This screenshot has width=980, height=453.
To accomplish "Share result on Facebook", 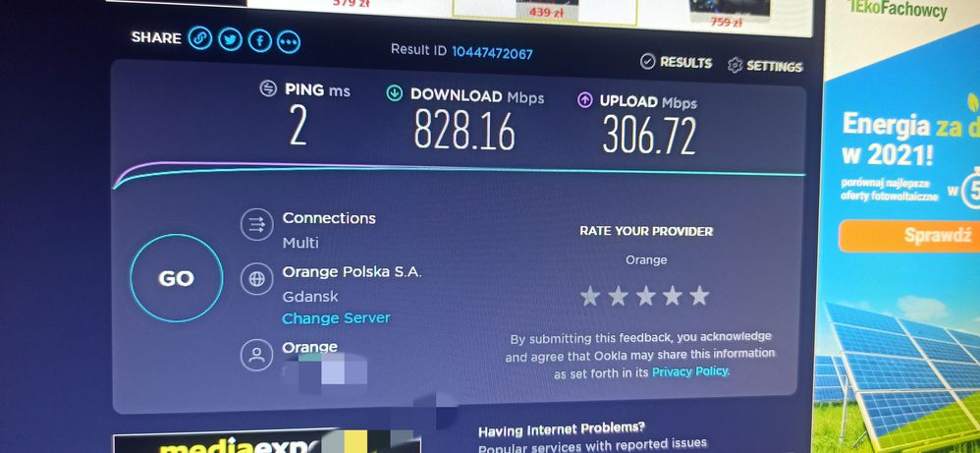I will [260, 41].
